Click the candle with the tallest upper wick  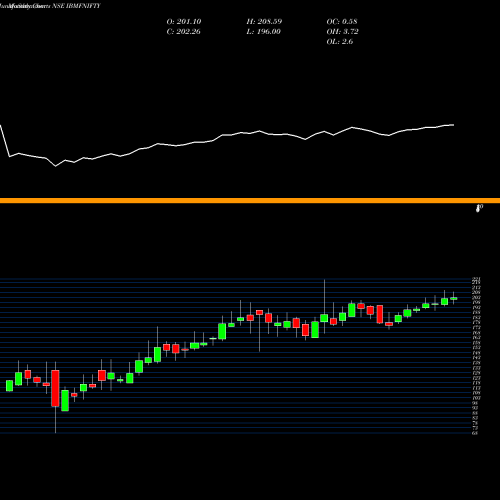[x=324, y=318]
